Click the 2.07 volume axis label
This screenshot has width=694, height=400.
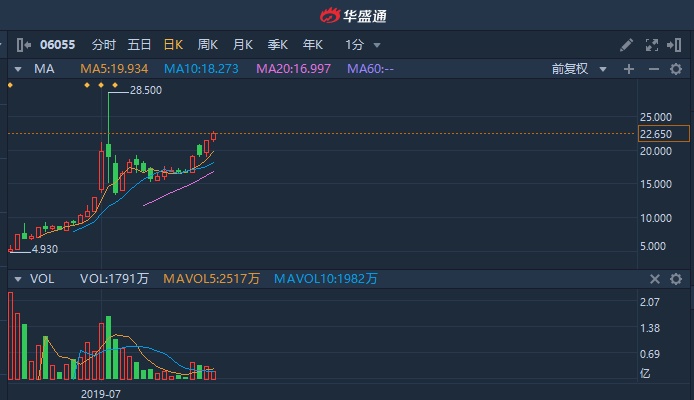tap(650, 302)
